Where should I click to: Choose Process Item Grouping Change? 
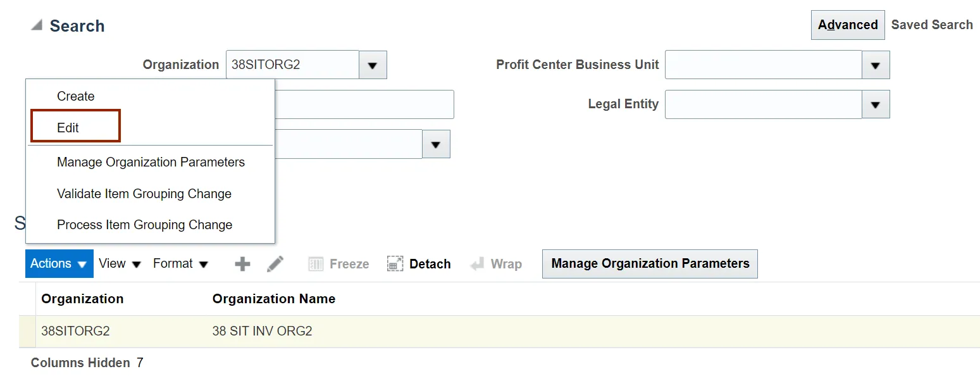(x=144, y=225)
